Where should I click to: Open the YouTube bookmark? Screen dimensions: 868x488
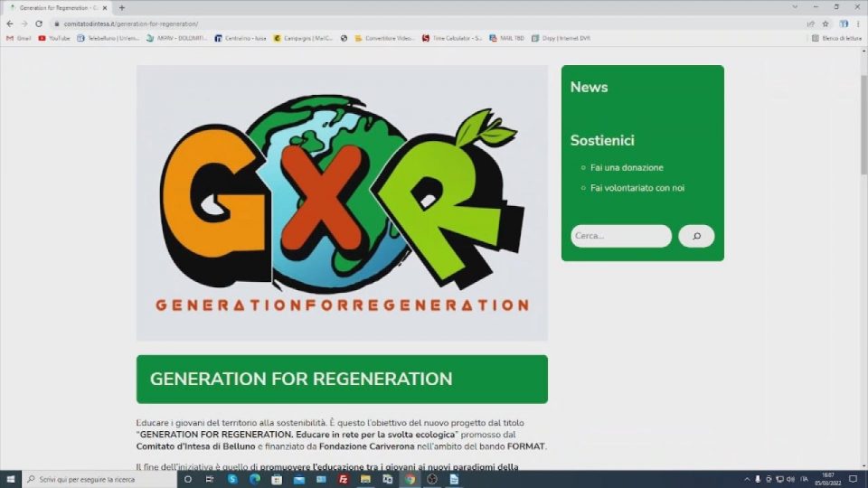[54, 38]
